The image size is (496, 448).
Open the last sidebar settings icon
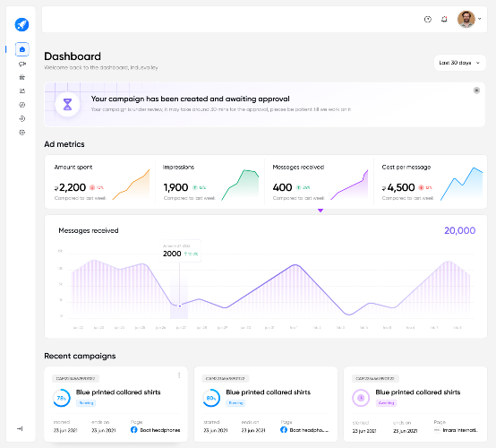tap(22, 133)
